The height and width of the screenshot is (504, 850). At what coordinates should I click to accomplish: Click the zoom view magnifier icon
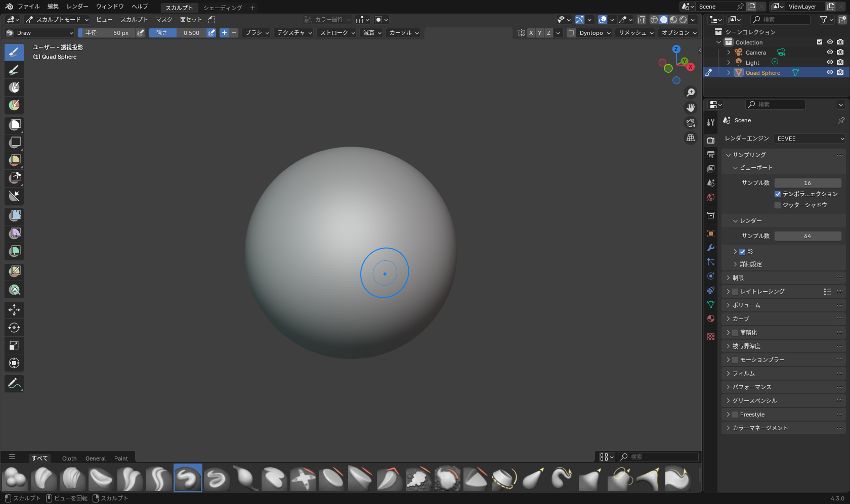[x=691, y=93]
